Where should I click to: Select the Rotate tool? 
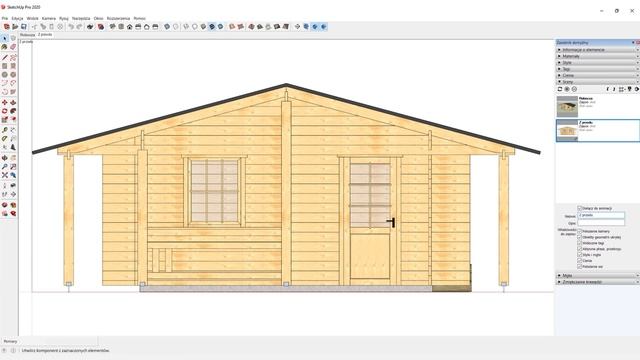tap(4, 111)
